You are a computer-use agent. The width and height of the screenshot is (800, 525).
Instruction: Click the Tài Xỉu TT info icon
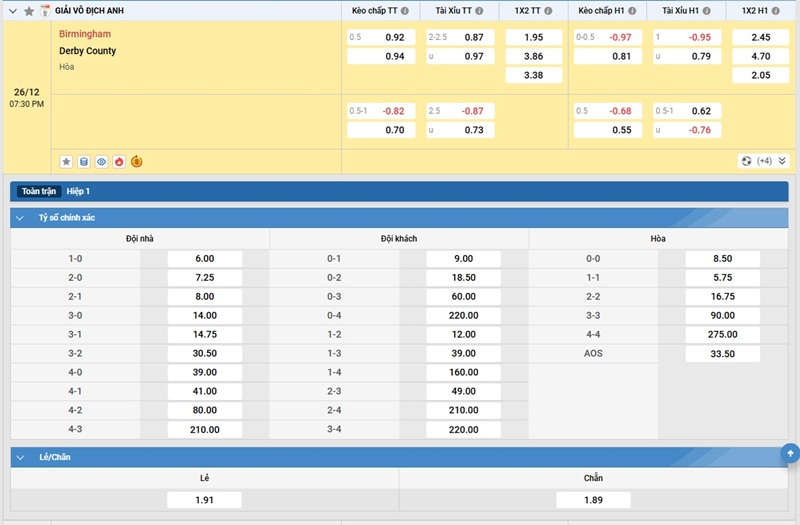coord(479,11)
